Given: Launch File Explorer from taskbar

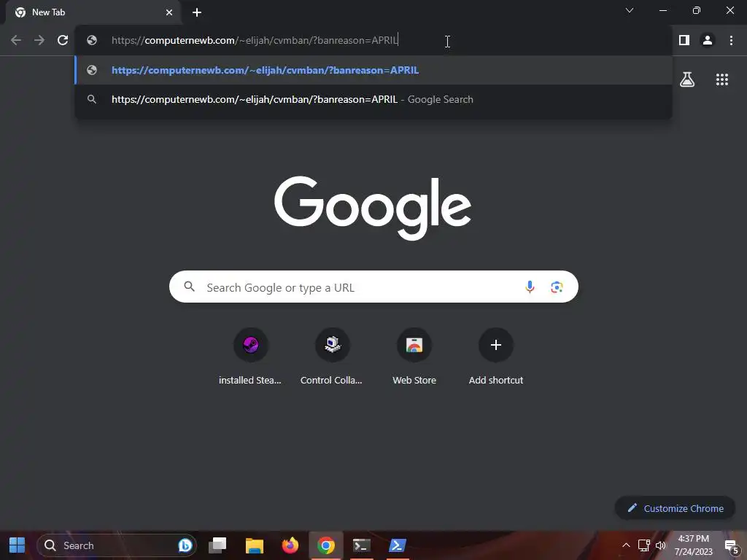Looking at the screenshot, I should point(255,545).
